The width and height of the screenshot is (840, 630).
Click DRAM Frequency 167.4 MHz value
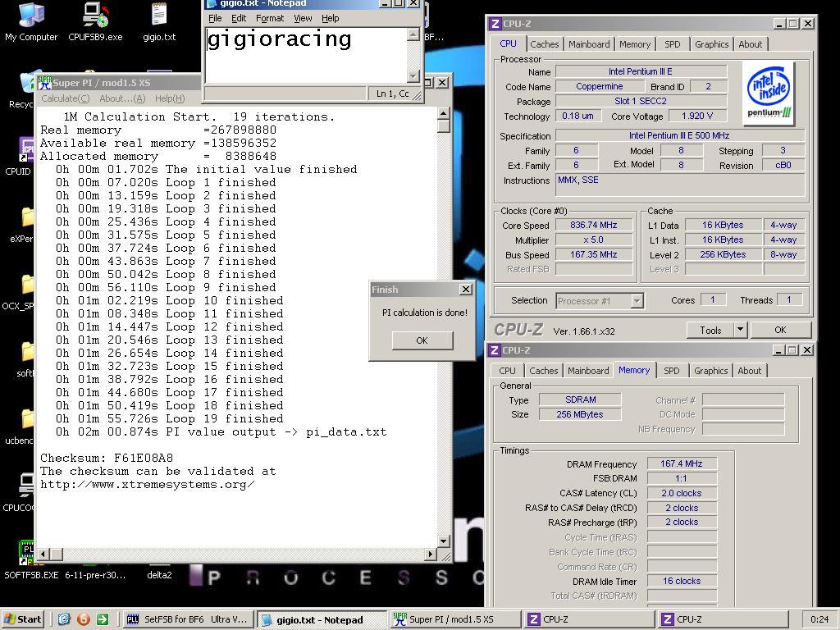point(682,464)
